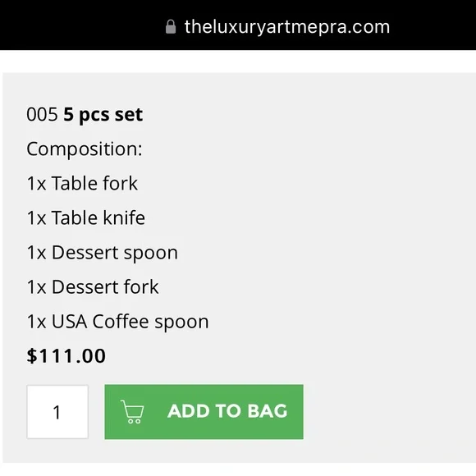
Task: Click the number 1 in quantity field
Action: coord(57,412)
